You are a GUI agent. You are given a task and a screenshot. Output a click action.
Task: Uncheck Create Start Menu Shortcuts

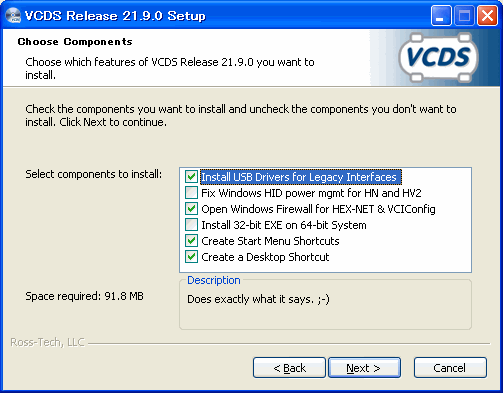(x=191, y=241)
